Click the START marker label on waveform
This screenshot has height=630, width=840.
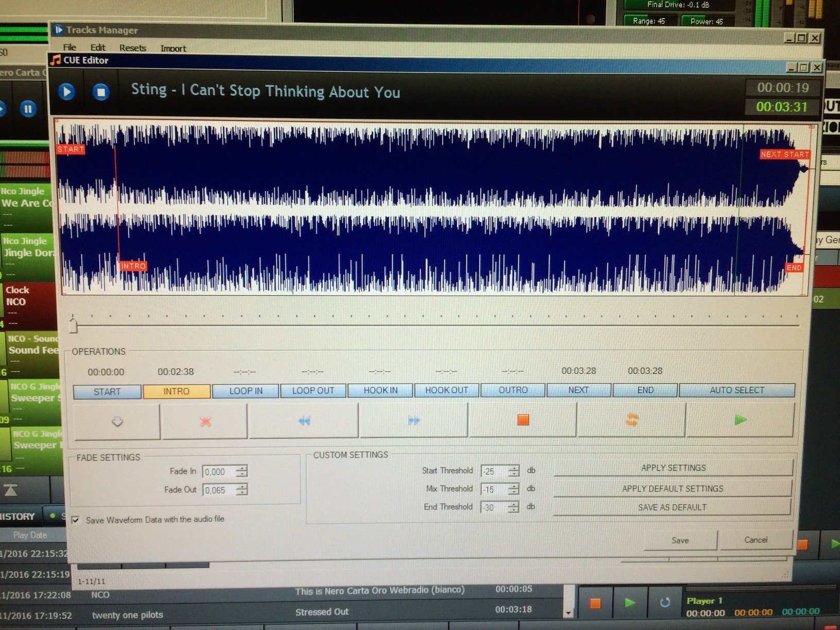pyautogui.click(x=71, y=149)
